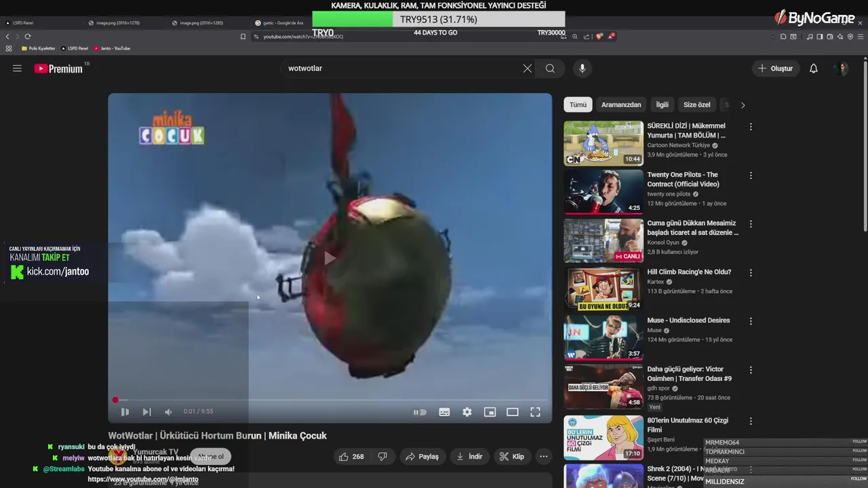The height and width of the screenshot is (488, 868).
Task: Go back in browser history
Action: tap(7, 37)
